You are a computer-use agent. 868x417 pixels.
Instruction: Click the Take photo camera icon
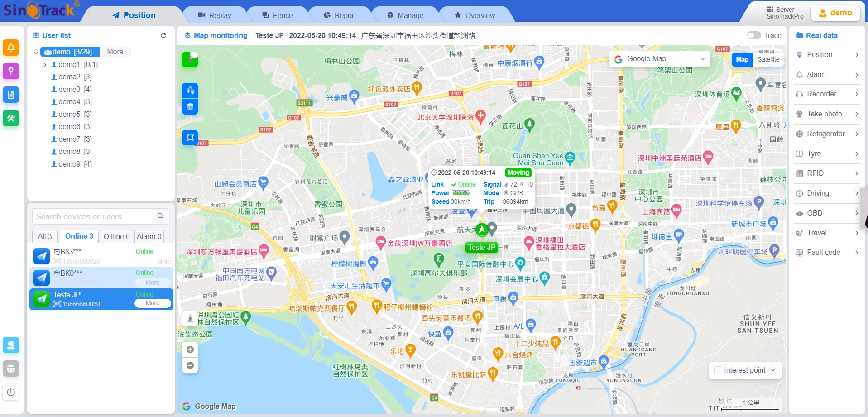click(799, 114)
